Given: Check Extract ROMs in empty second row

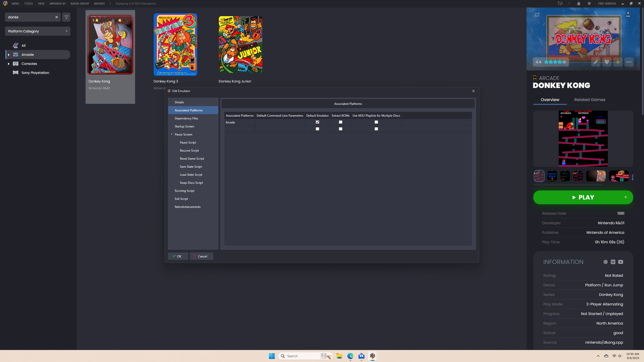Looking at the screenshot, I should [341, 129].
